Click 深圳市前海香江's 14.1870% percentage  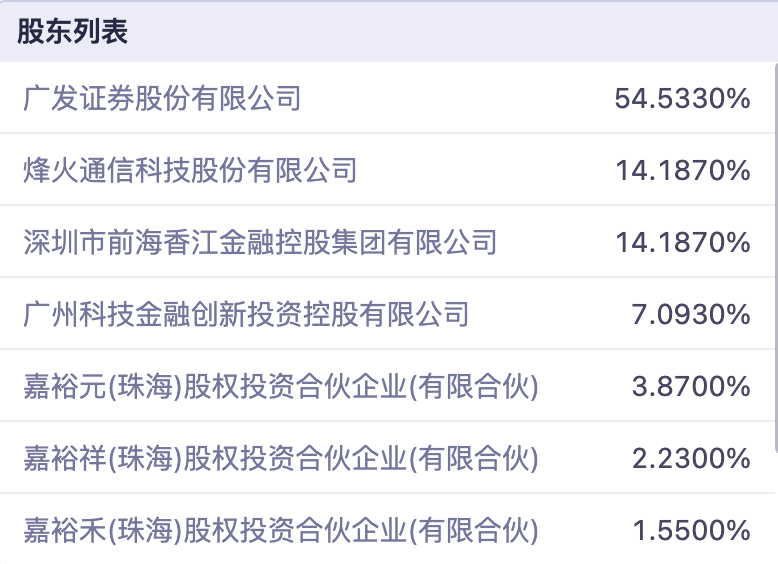pyautogui.click(x=682, y=242)
